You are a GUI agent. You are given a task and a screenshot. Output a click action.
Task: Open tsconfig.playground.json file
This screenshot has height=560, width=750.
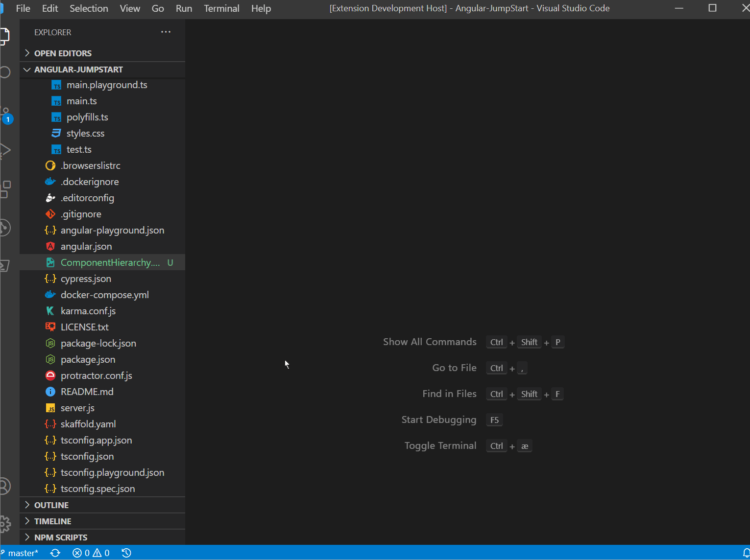tap(102, 472)
